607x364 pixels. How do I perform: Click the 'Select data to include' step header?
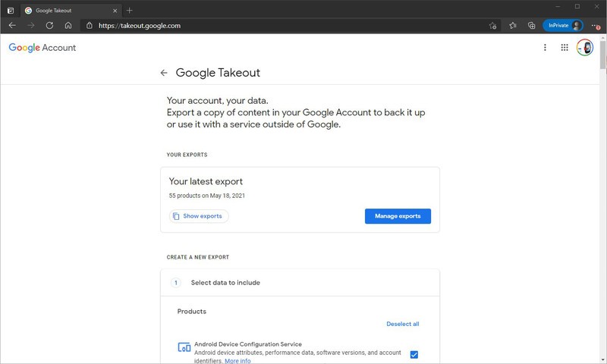click(300, 283)
